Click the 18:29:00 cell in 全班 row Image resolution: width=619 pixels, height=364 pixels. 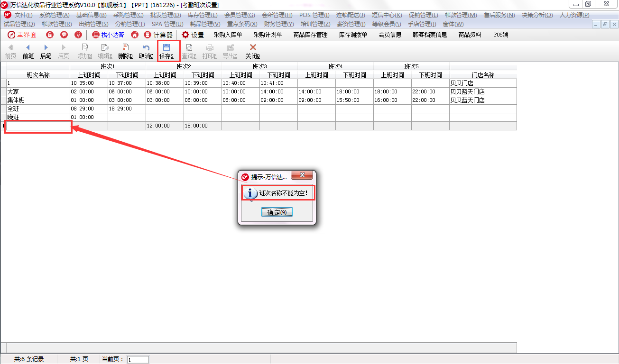click(x=127, y=109)
